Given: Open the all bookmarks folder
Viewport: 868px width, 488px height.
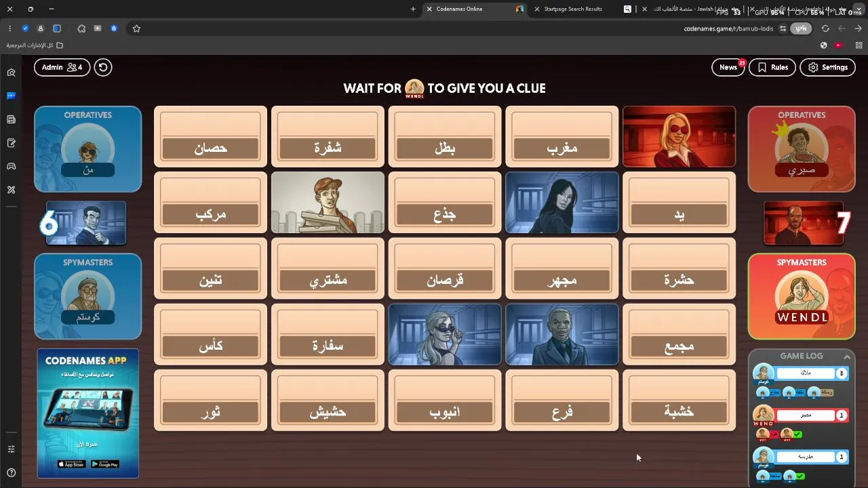Looking at the screenshot, I should [x=35, y=45].
